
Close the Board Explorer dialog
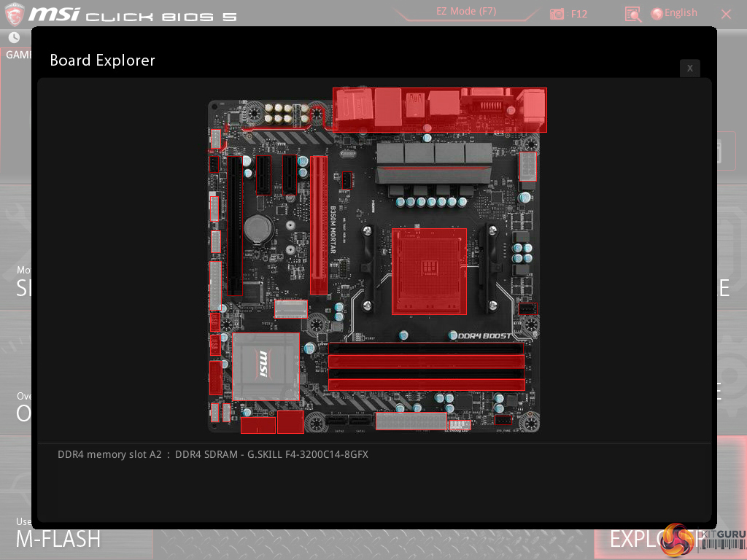coord(689,68)
